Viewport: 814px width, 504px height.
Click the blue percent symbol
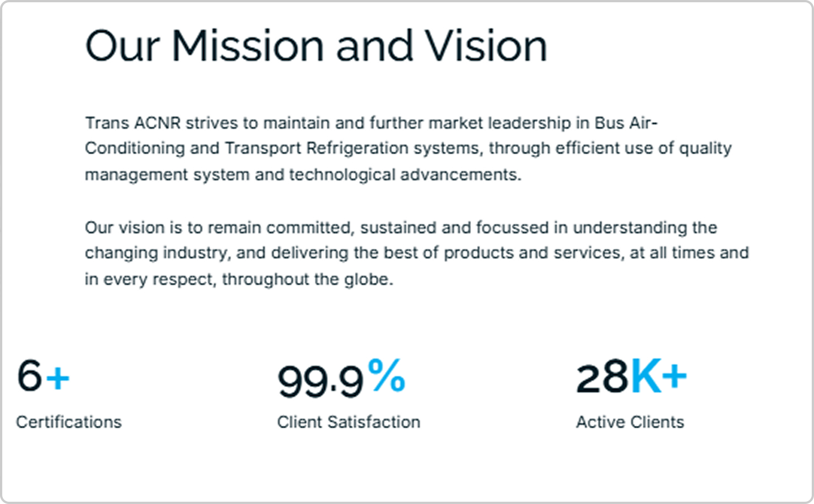[387, 375]
